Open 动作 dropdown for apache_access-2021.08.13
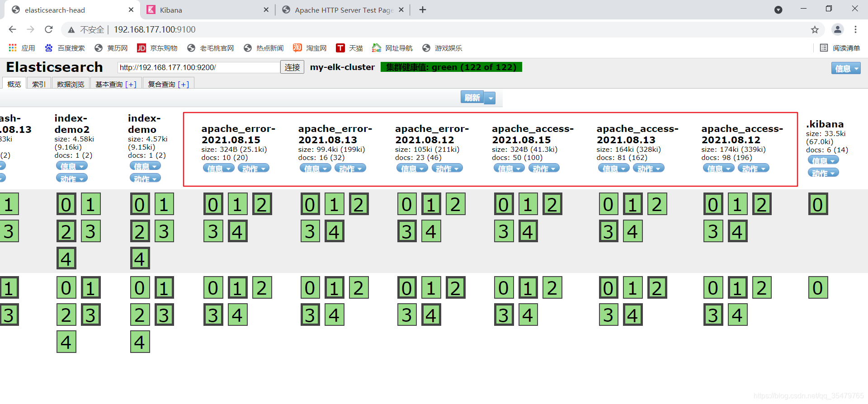Screen dimensions: 868x404 649,168
